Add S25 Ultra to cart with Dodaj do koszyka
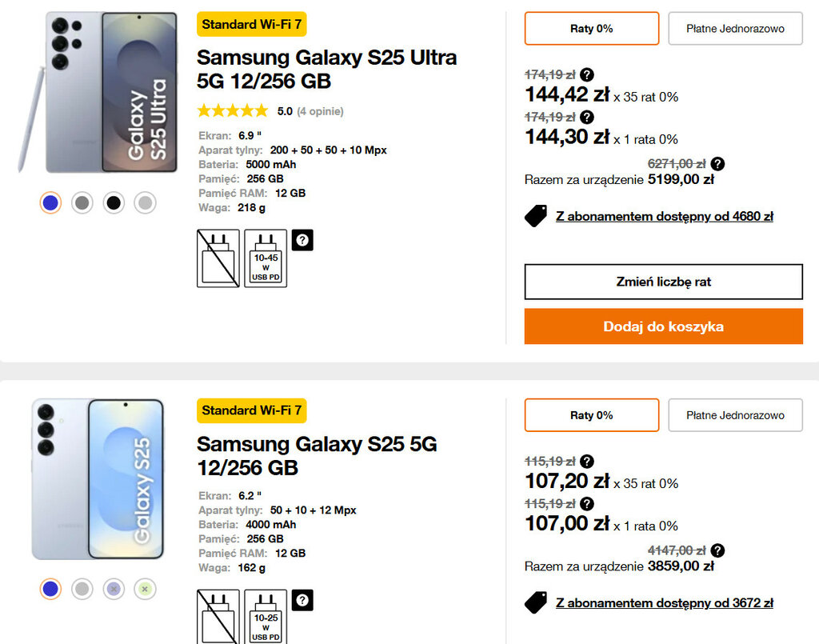The image size is (819, 644). point(663,326)
